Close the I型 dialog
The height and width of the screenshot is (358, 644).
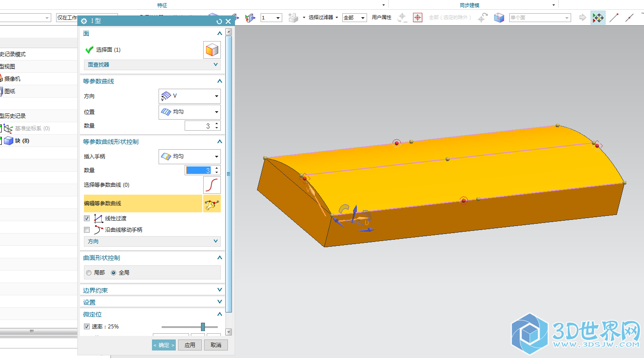(228, 21)
